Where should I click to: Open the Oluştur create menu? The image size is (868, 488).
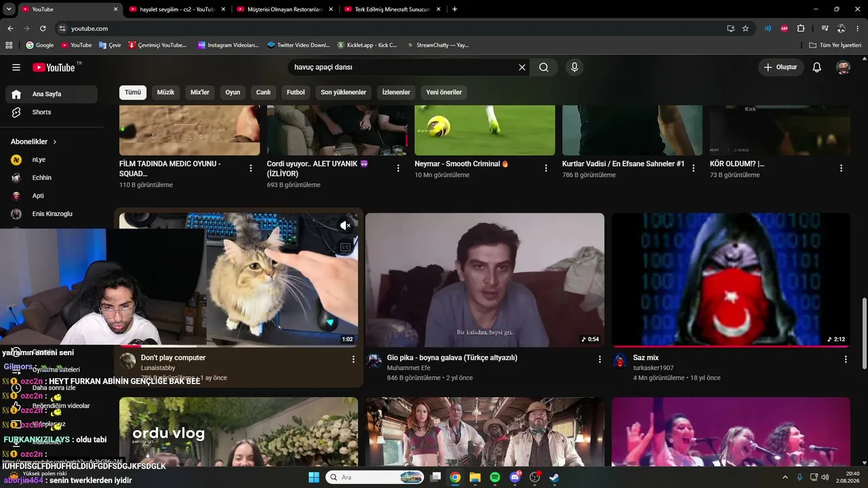click(x=781, y=67)
